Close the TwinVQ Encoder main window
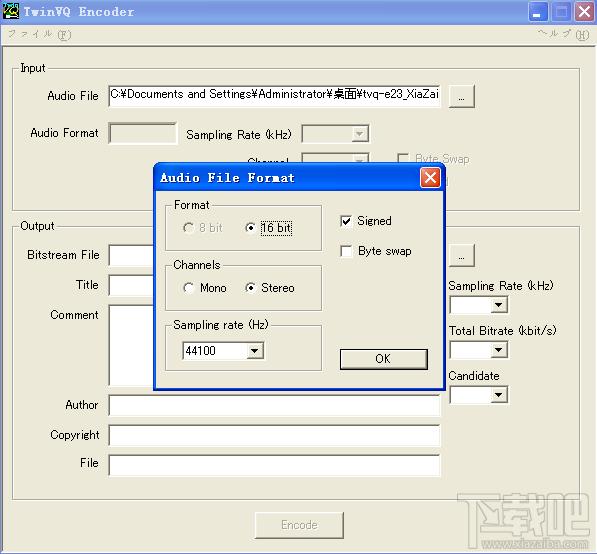 click(x=584, y=12)
